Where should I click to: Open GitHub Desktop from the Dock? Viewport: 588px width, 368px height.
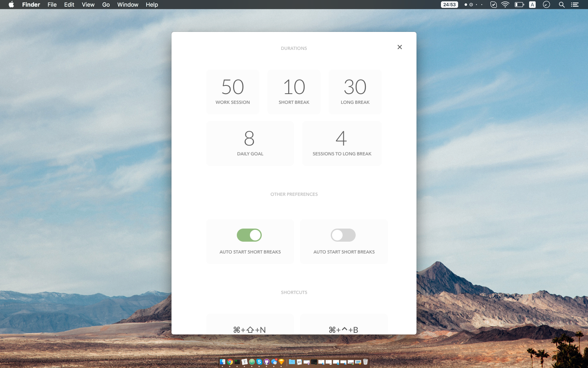tap(267, 362)
